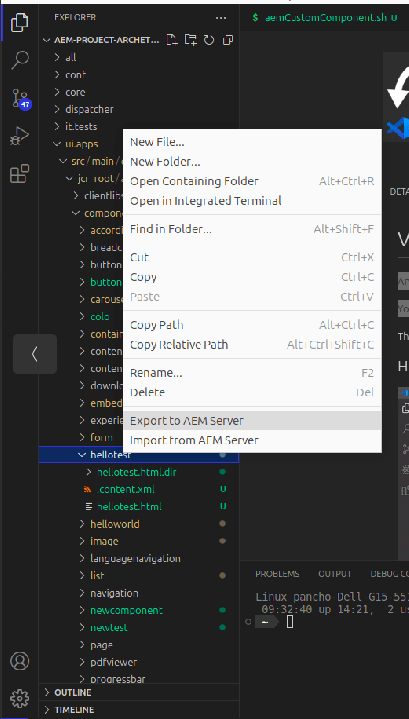This screenshot has width=409, height=719.
Task: Click the Collapse Folders icon in Explorer
Action: coord(228,40)
